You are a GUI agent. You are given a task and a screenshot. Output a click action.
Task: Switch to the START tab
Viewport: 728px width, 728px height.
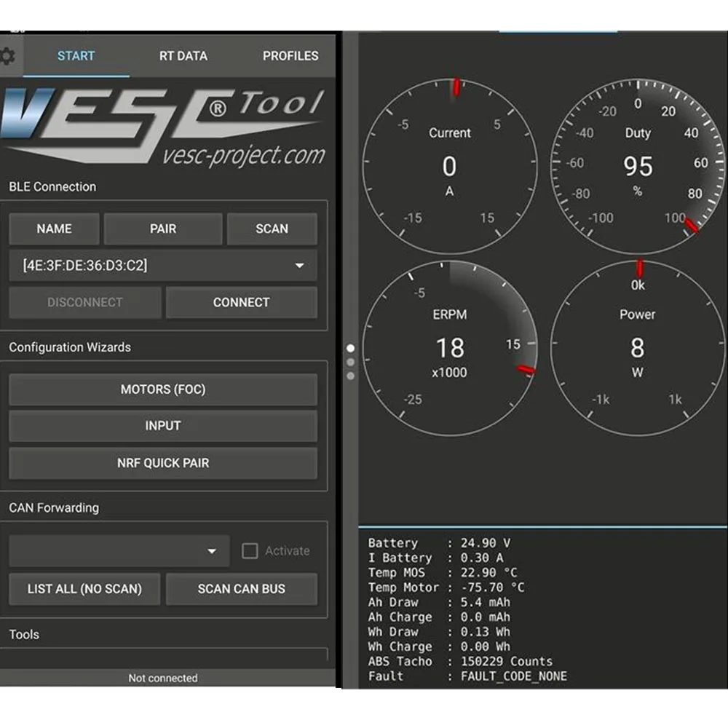click(76, 56)
